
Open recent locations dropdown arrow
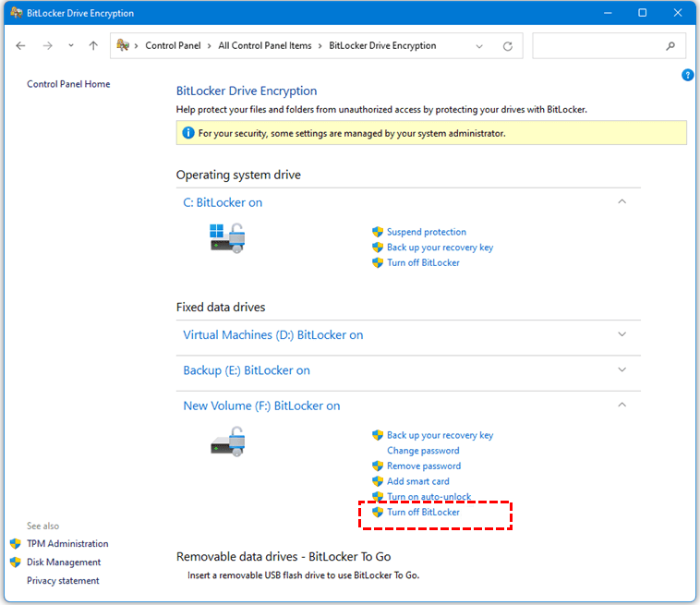[x=71, y=45]
